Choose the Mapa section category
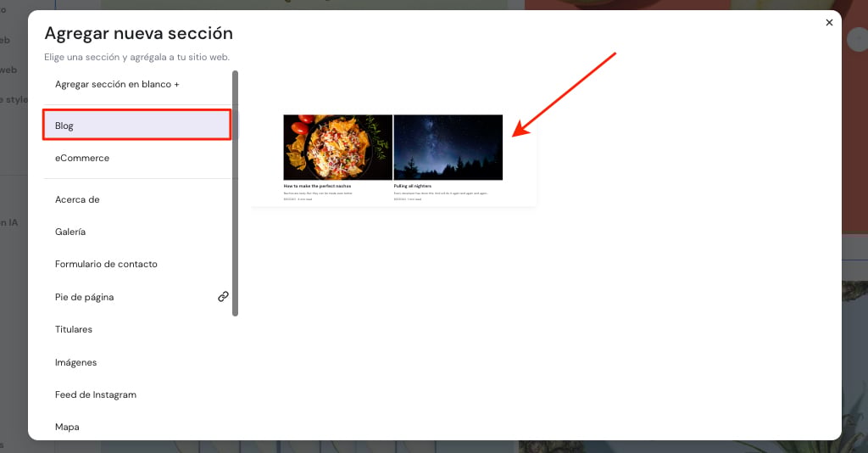This screenshot has height=453, width=868. point(67,427)
